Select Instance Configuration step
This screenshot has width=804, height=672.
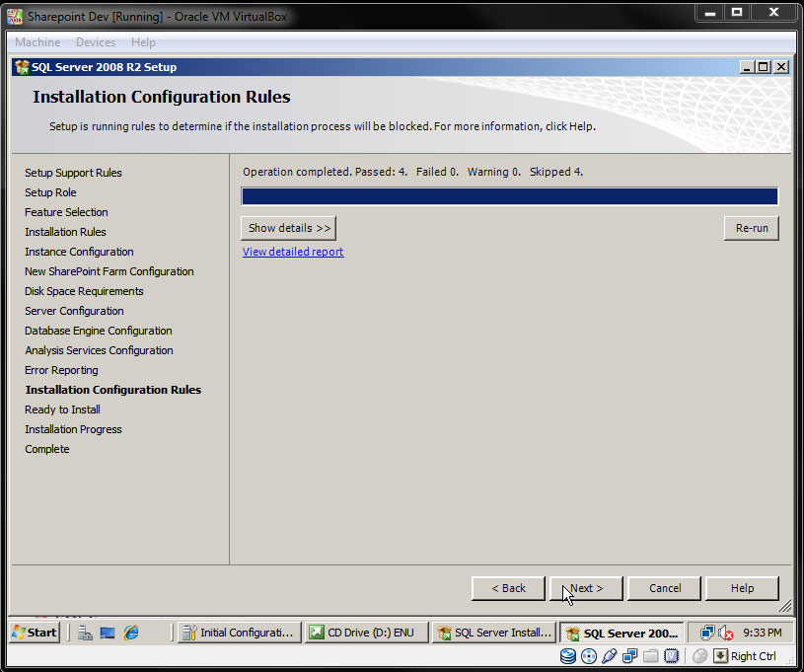tap(79, 252)
